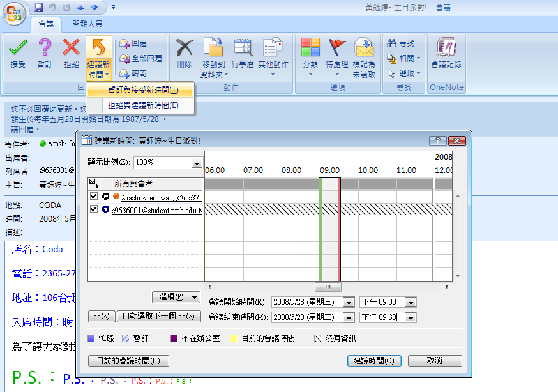Accept the meeting with the green checkmark

point(18,54)
